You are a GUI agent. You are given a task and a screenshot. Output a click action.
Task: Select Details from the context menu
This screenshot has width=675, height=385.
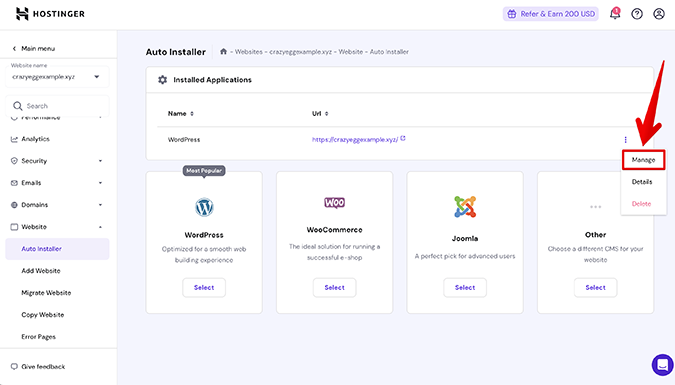click(x=642, y=182)
